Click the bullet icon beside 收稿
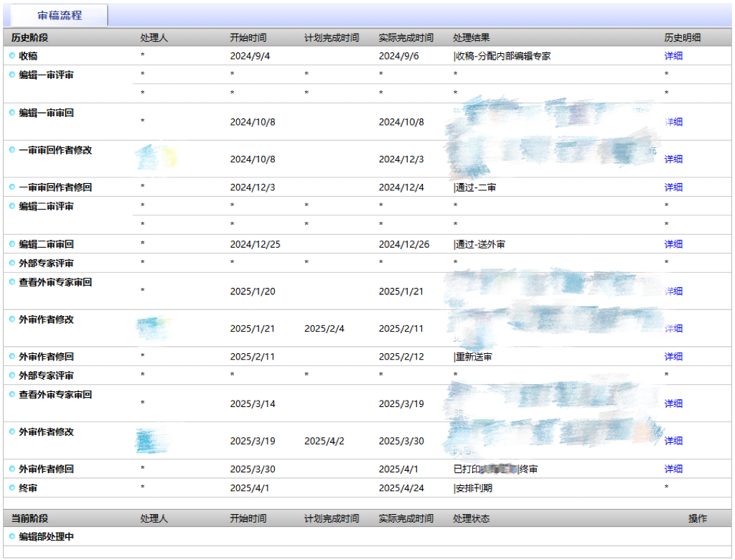The image size is (735, 560). point(12,55)
